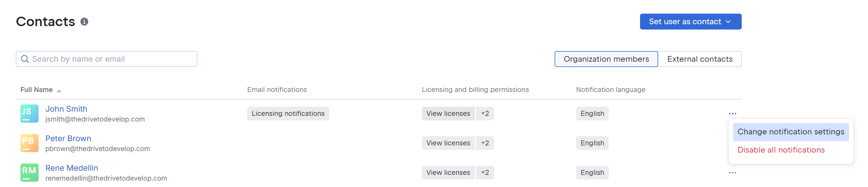The height and width of the screenshot is (187, 868).
Task: Select Change notification settings menu item
Action: click(x=791, y=132)
